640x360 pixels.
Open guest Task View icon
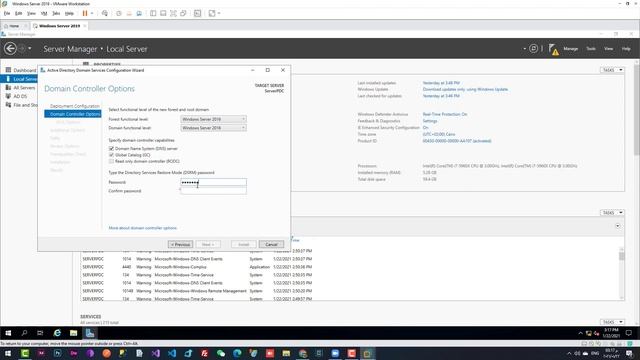click(x=40, y=333)
